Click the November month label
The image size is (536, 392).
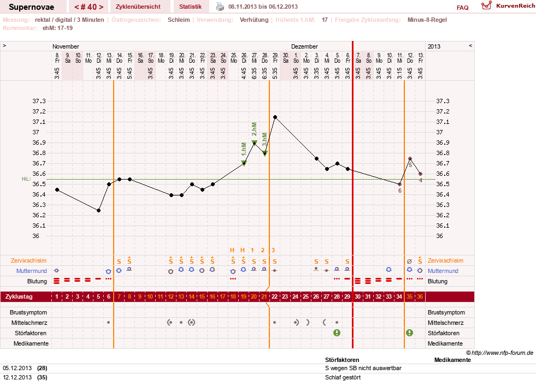(66, 46)
